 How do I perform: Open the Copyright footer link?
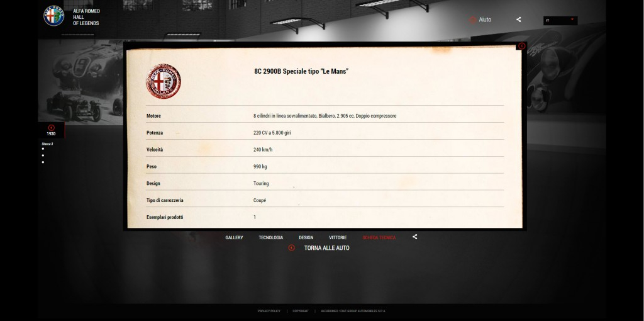click(301, 311)
